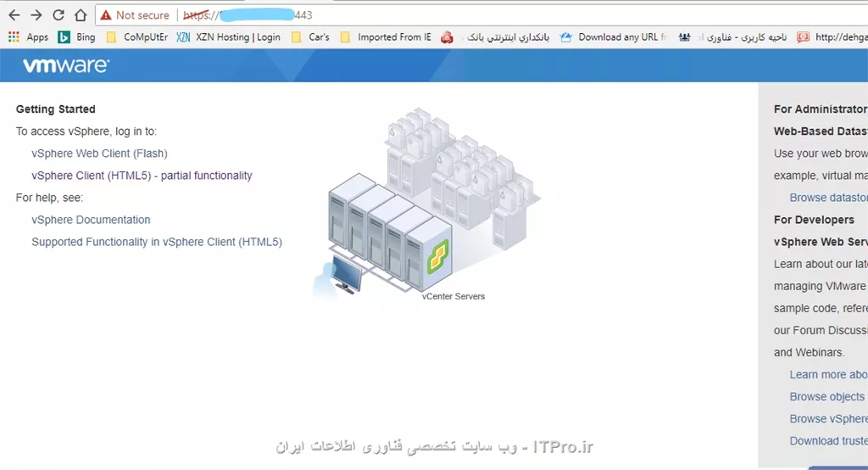
Task: Click the vSphere Web Services heading
Action: [x=821, y=242]
